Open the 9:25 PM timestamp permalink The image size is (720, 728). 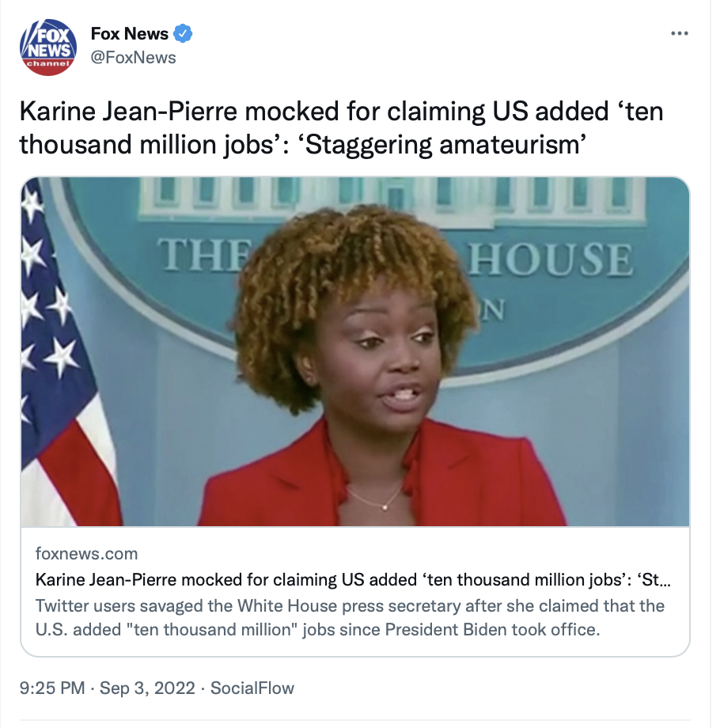pyautogui.click(x=52, y=688)
